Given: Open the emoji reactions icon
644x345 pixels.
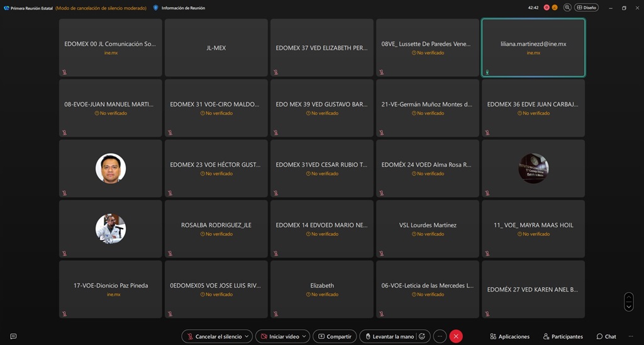Looking at the screenshot, I should point(422,336).
